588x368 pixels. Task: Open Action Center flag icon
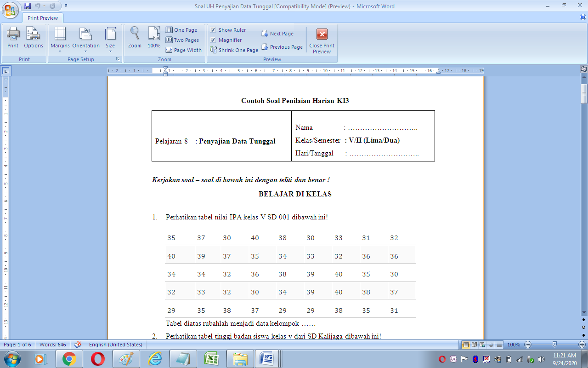pos(464,359)
